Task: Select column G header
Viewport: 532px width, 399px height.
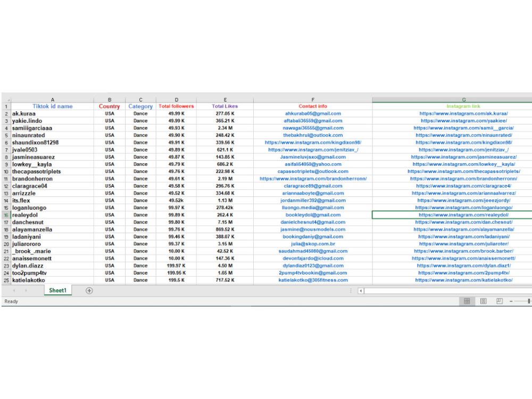Action: (x=452, y=100)
